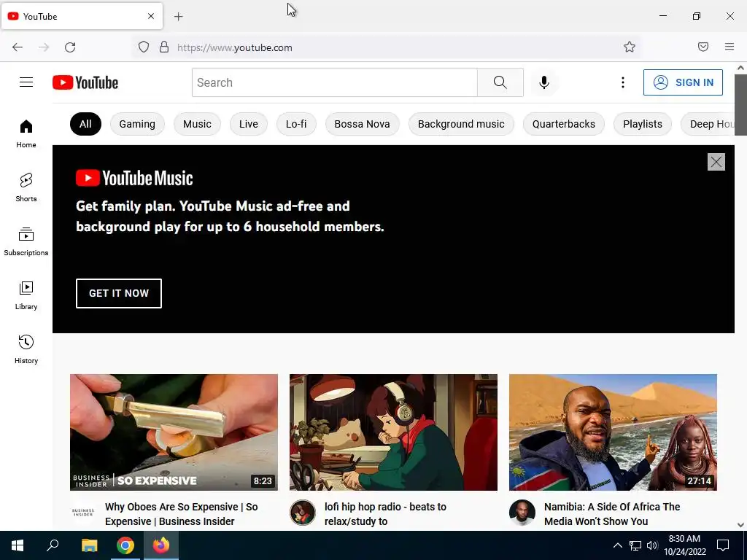Click lofi hip hop radio title
The width and height of the screenshot is (747, 560).
(x=385, y=514)
